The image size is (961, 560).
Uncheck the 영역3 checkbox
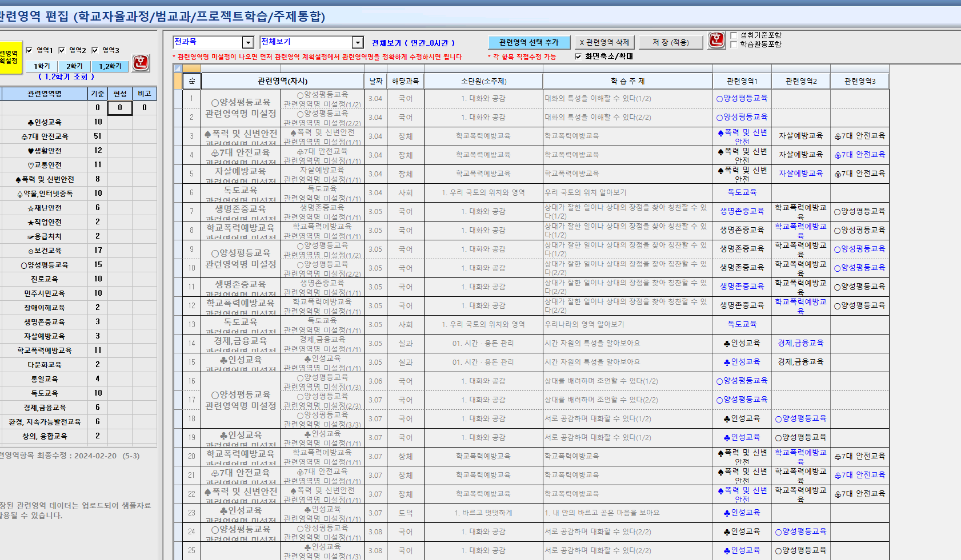95,50
